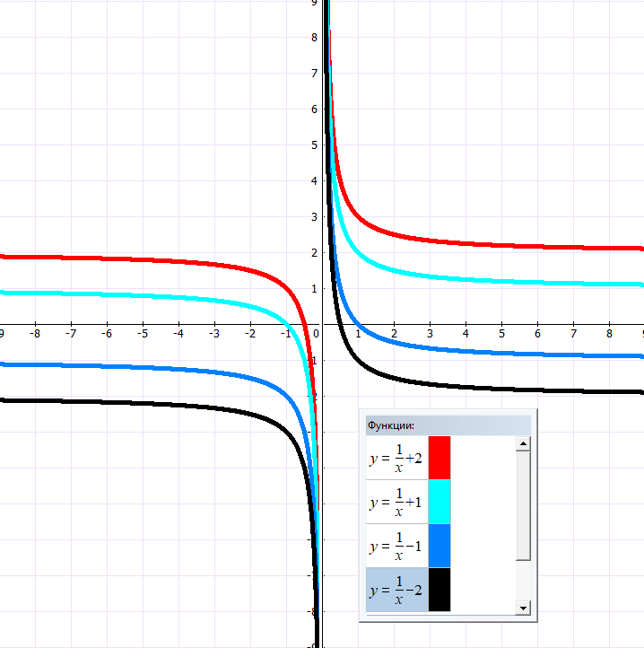Click the 4 label on the y-axis
The height and width of the screenshot is (648, 644).
click(x=314, y=180)
